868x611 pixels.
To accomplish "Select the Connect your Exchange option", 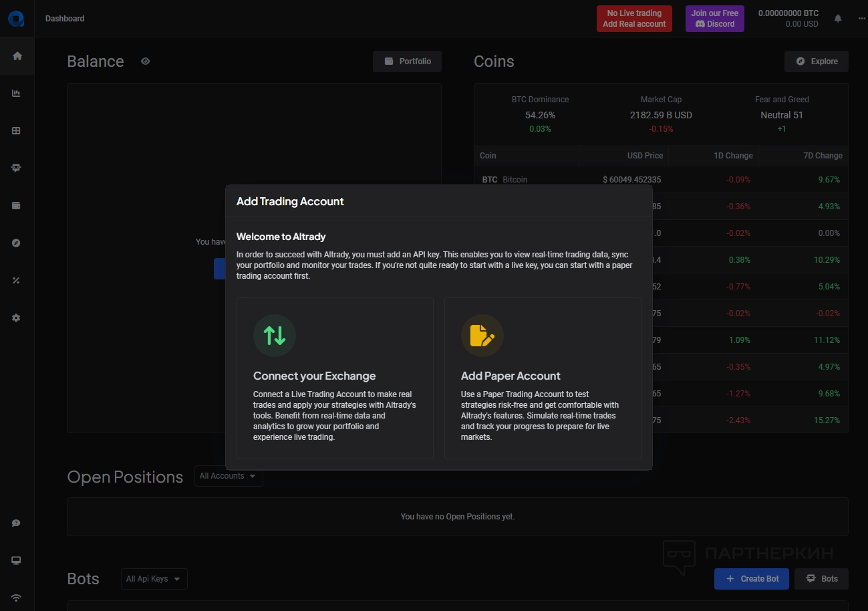I will click(x=335, y=378).
